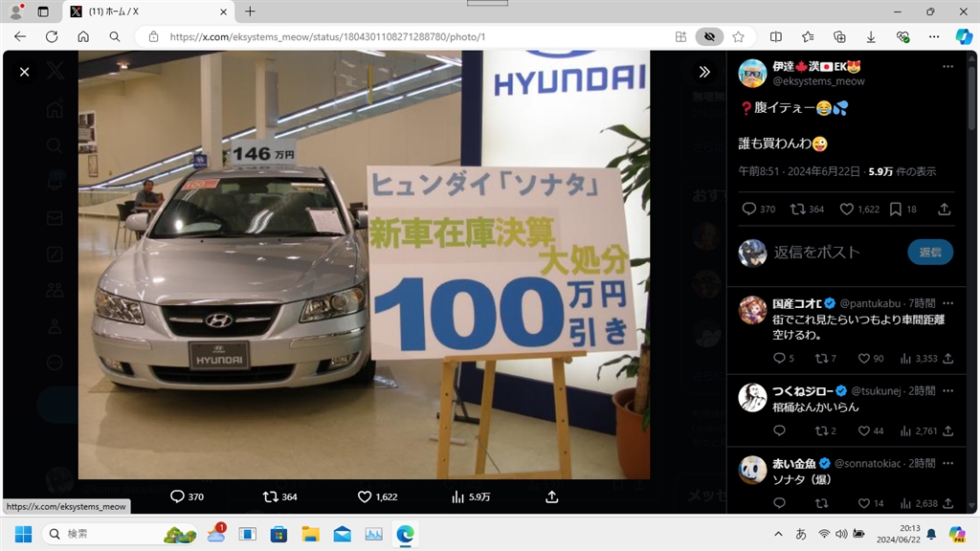This screenshot has width=980, height=551.
Task: Open the downloads panel
Action: 871,37
